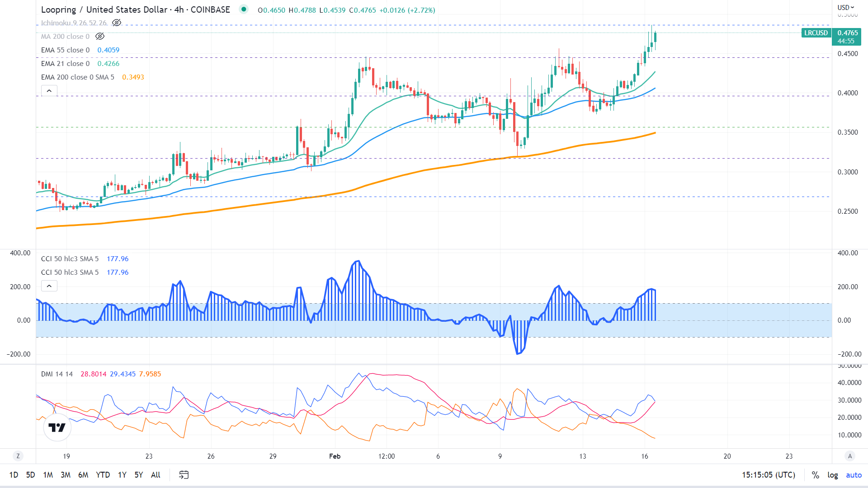Select the All time range

pos(156,475)
